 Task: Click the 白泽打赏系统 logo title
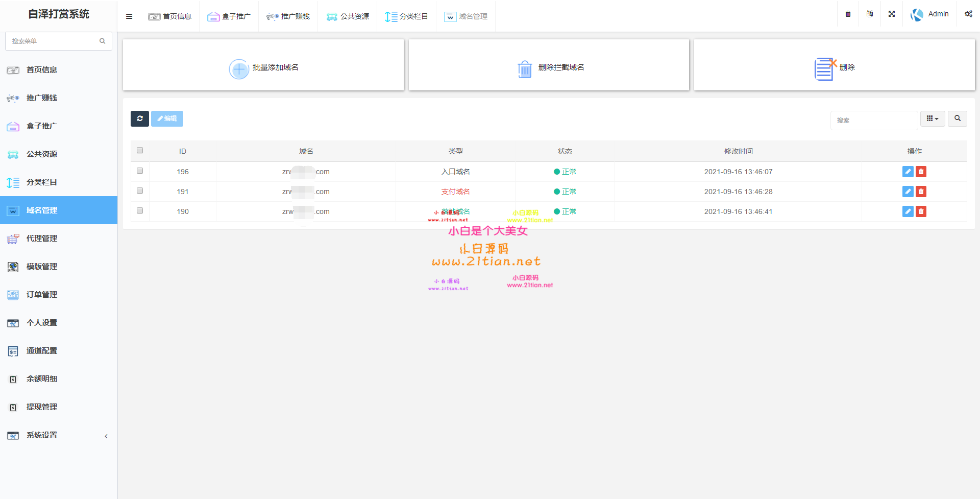click(x=59, y=14)
